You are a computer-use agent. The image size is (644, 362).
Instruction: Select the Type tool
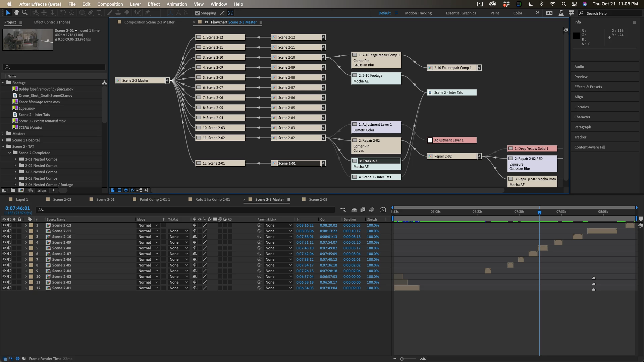click(99, 13)
